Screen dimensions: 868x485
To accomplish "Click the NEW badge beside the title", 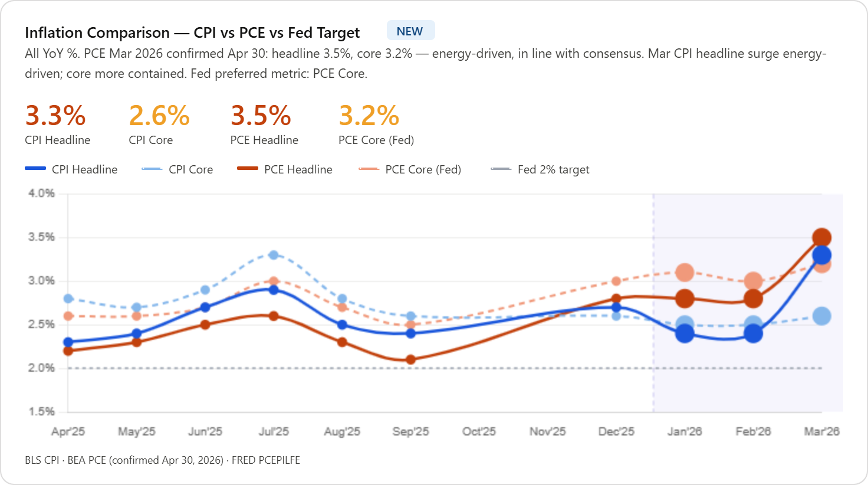I will 410,31.
